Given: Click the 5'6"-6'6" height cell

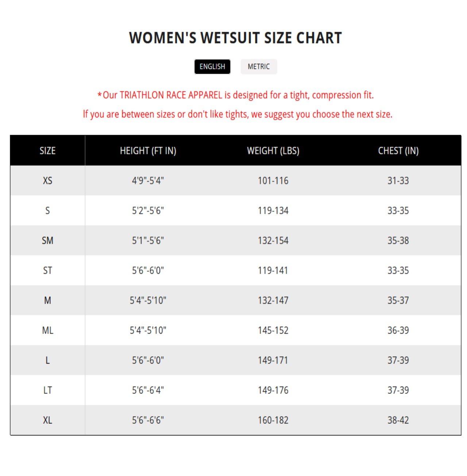Looking at the screenshot, I should (x=148, y=420).
